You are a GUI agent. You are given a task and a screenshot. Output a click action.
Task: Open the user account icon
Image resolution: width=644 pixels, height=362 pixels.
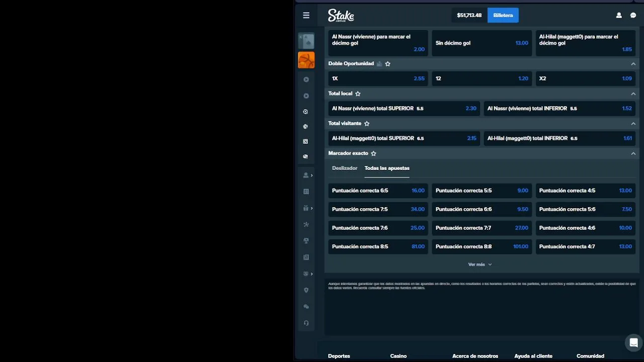click(x=619, y=15)
